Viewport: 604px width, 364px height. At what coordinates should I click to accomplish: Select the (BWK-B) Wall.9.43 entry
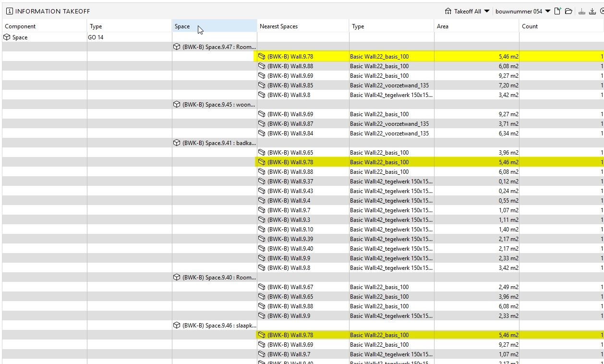[x=290, y=191]
